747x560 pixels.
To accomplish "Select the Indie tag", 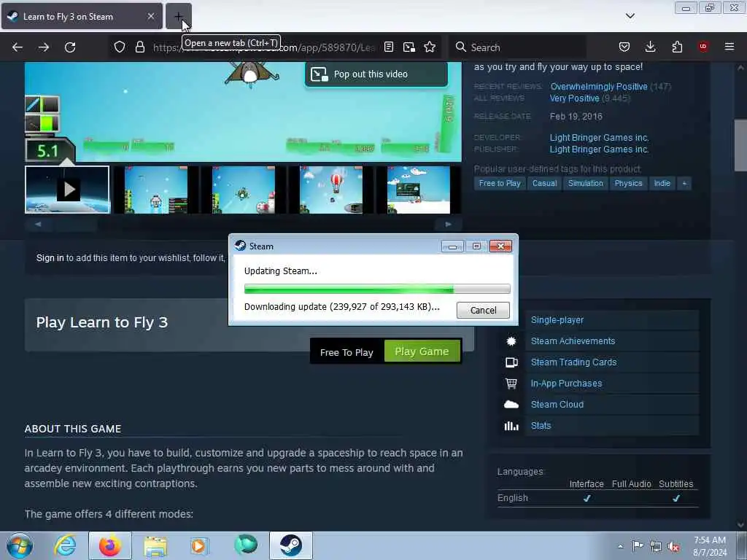I will [x=662, y=183].
